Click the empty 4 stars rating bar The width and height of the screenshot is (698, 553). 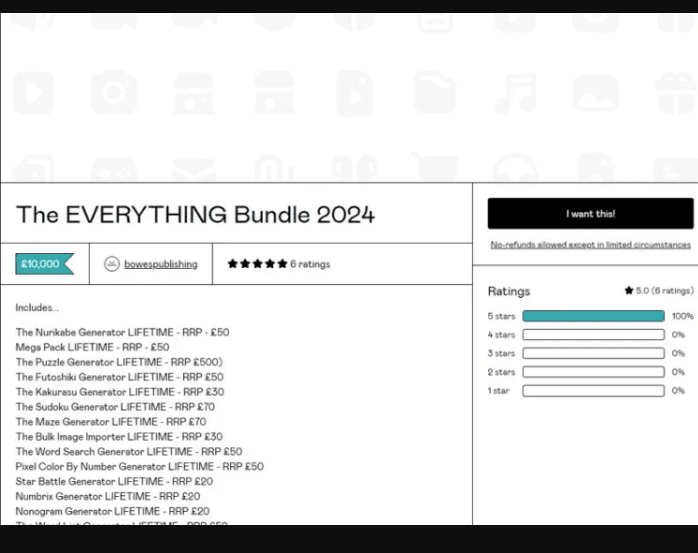pos(593,335)
